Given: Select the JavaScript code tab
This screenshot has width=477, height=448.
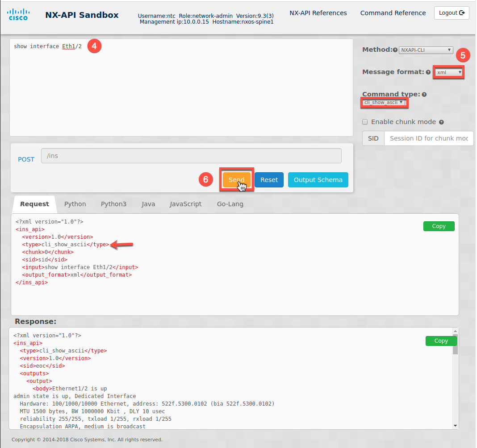Looking at the screenshot, I should (x=185, y=204).
